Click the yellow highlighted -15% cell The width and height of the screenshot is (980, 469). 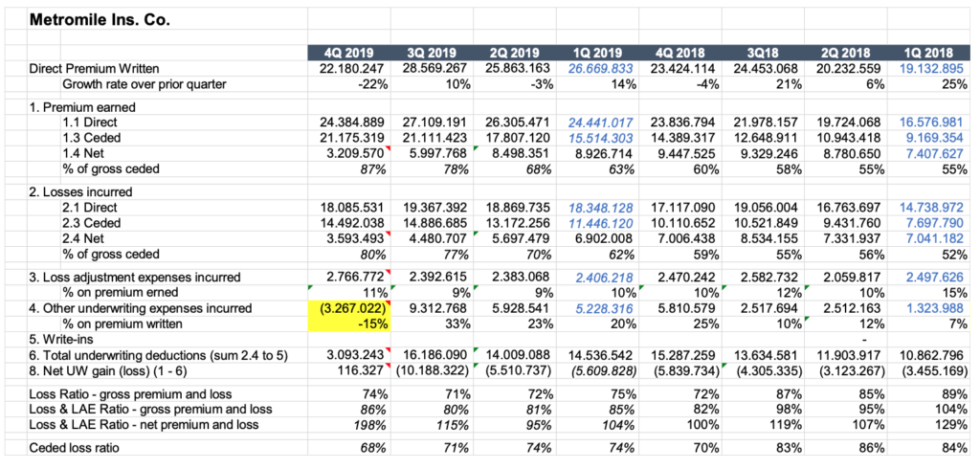pyautogui.click(x=348, y=324)
